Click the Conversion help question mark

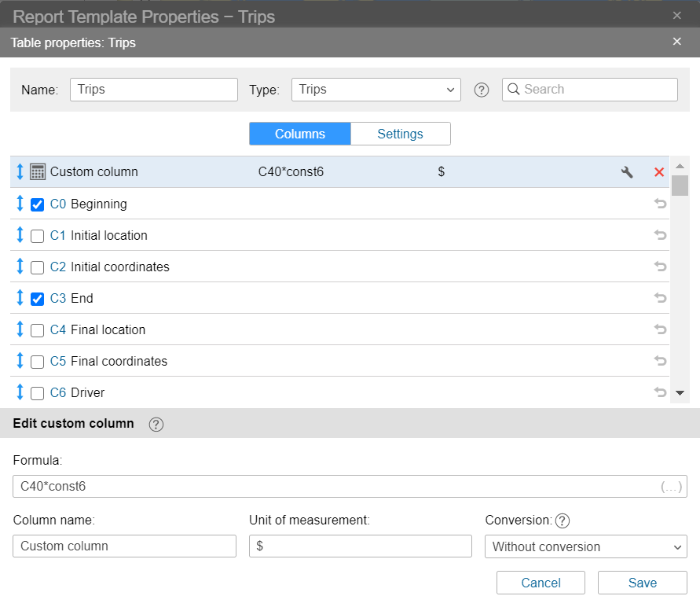[562, 521]
